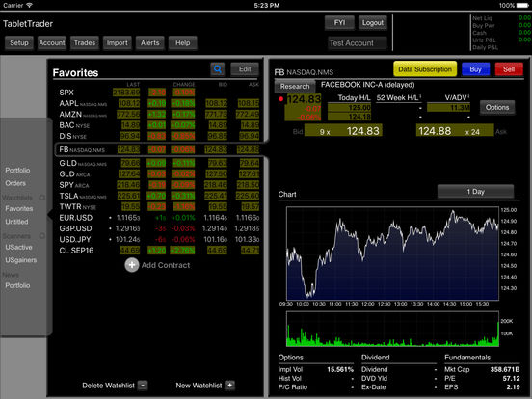The width and height of the screenshot is (532, 399).
Task: Click the V/ADV 11.3M value
Action: 448,108
